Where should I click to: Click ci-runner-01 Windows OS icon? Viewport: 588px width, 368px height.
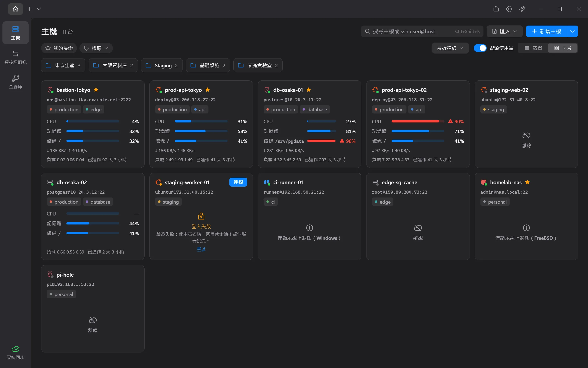click(267, 182)
